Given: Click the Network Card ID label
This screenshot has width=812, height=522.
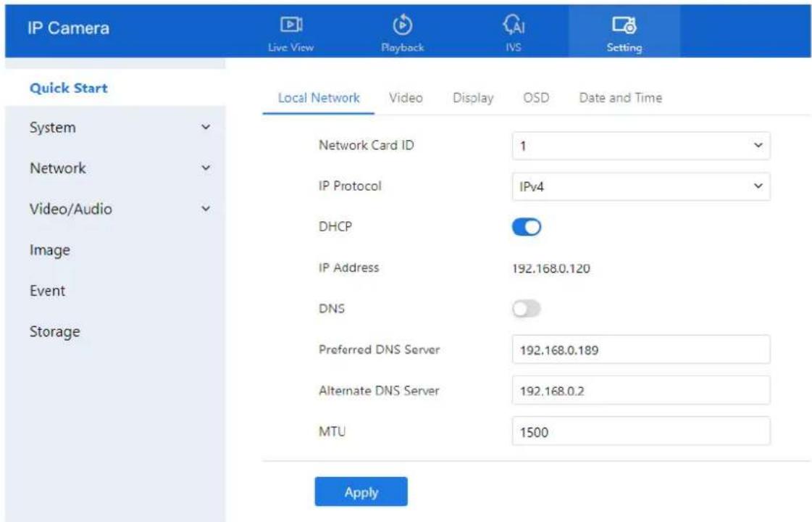Looking at the screenshot, I should (367, 145).
